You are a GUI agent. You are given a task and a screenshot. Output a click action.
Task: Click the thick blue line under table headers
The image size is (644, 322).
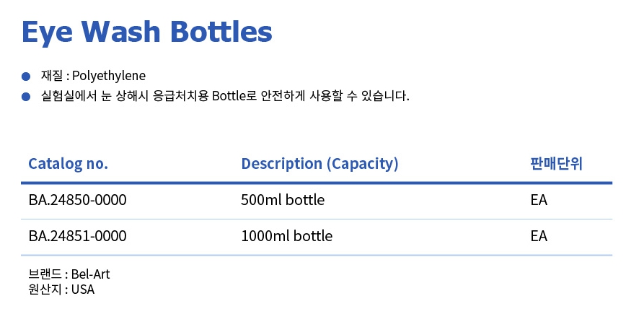click(317, 183)
